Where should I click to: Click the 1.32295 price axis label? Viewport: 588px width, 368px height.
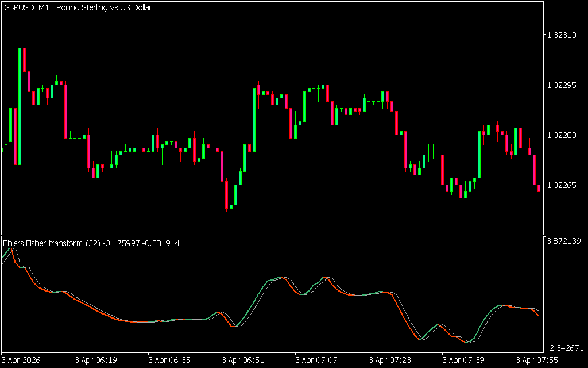coord(562,85)
